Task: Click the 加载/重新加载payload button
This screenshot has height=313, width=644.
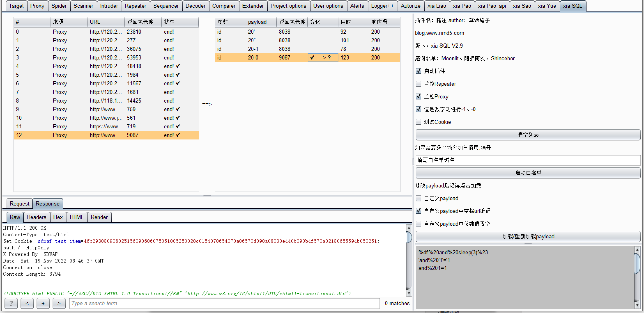Action: pos(528,236)
